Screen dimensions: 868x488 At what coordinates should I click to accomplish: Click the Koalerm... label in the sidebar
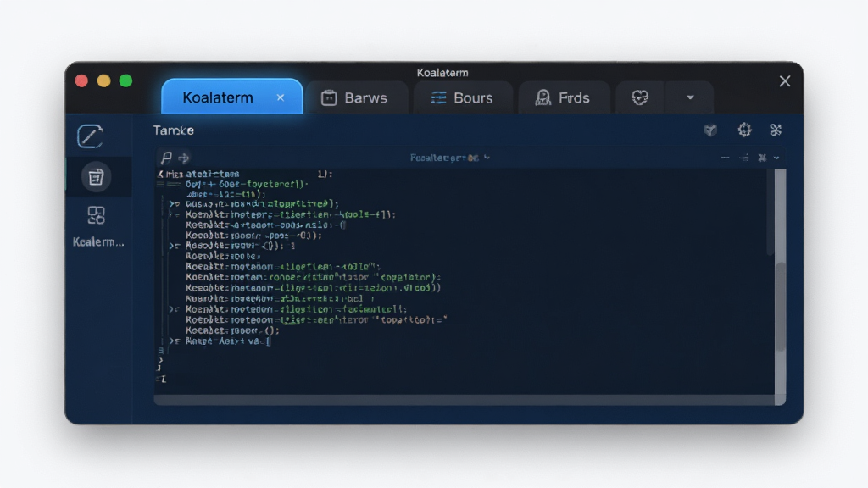[98, 241]
